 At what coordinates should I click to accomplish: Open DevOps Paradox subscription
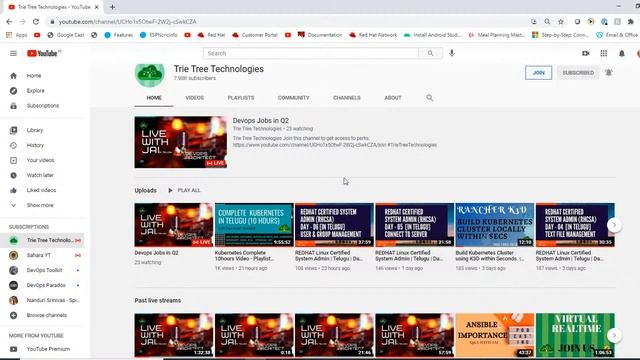click(x=45, y=285)
